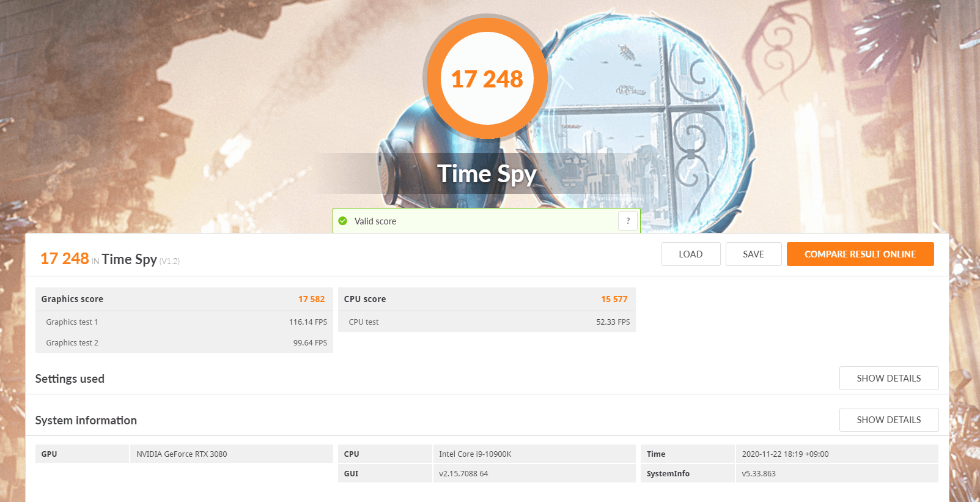Open the question mark help button
The width and height of the screenshot is (980, 502).
(x=628, y=221)
